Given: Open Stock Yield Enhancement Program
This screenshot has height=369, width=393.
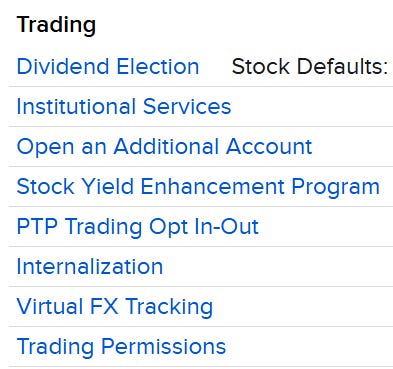Looking at the screenshot, I should 198,186.
